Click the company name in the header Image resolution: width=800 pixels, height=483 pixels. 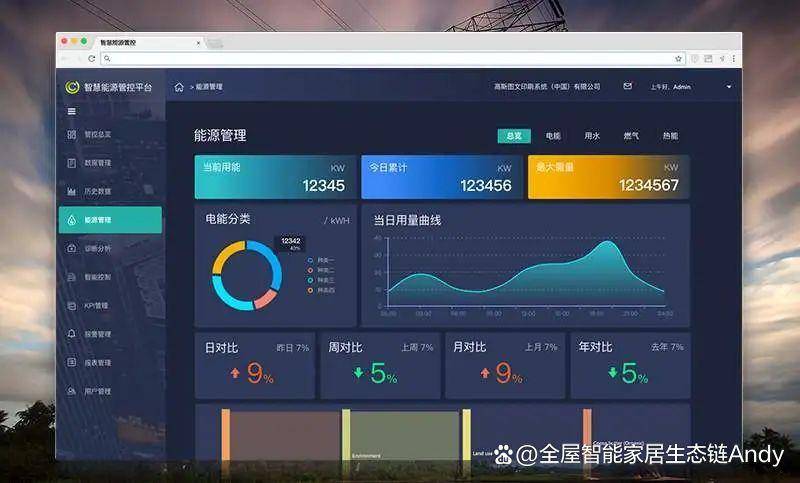(547, 87)
